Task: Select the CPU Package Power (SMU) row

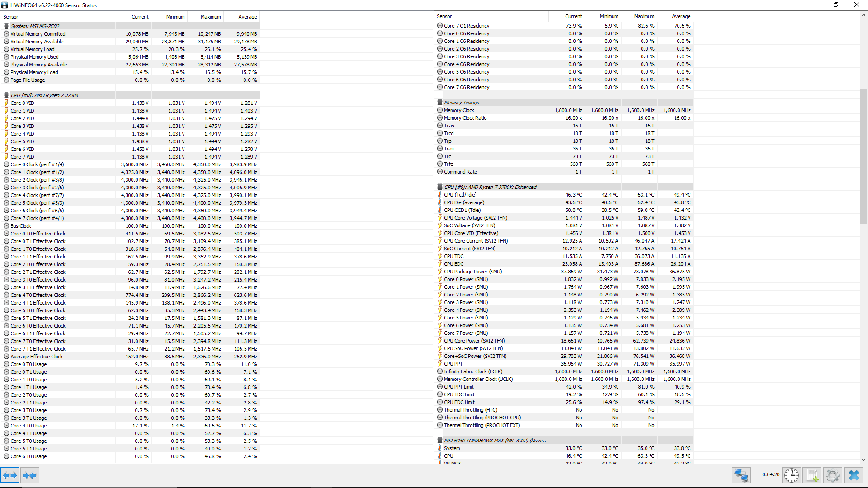Action: (x=472, y=272)
